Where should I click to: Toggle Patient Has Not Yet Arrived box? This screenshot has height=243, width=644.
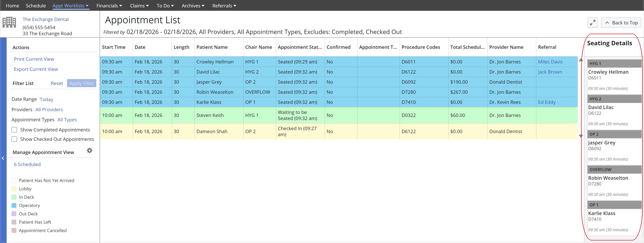(14, 180)
